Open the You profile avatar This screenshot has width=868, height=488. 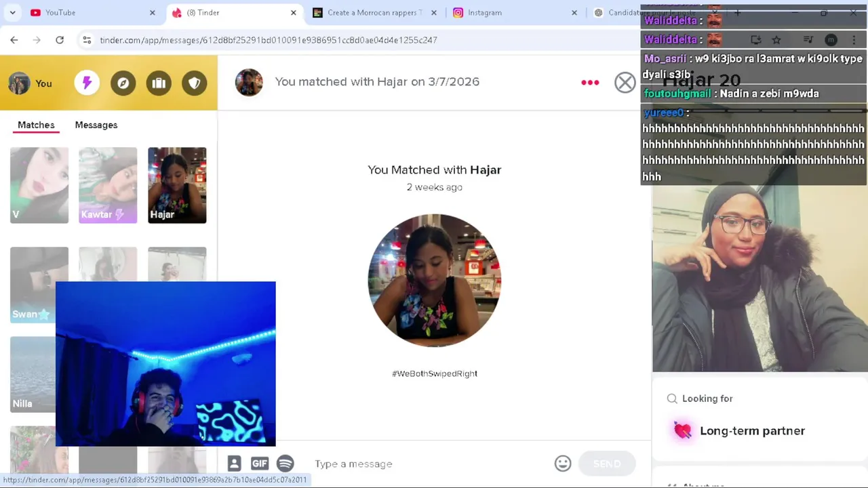click(20, 83)
